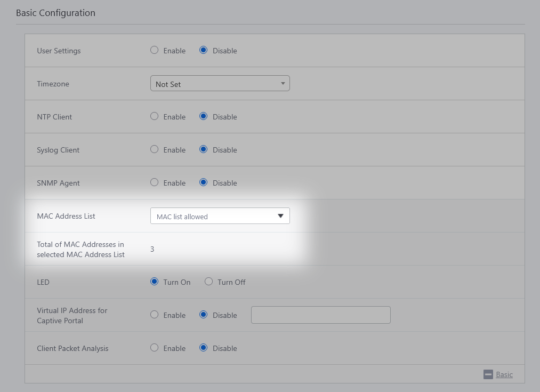This screenshot has height=392, width=540.
Task: Enable Client Packet Analysis
Action: (155, 348)
